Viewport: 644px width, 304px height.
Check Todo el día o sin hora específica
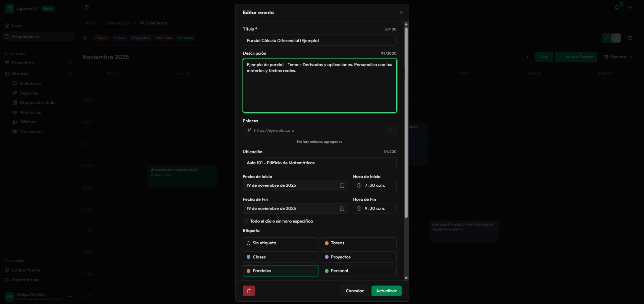tap(245, 221)
